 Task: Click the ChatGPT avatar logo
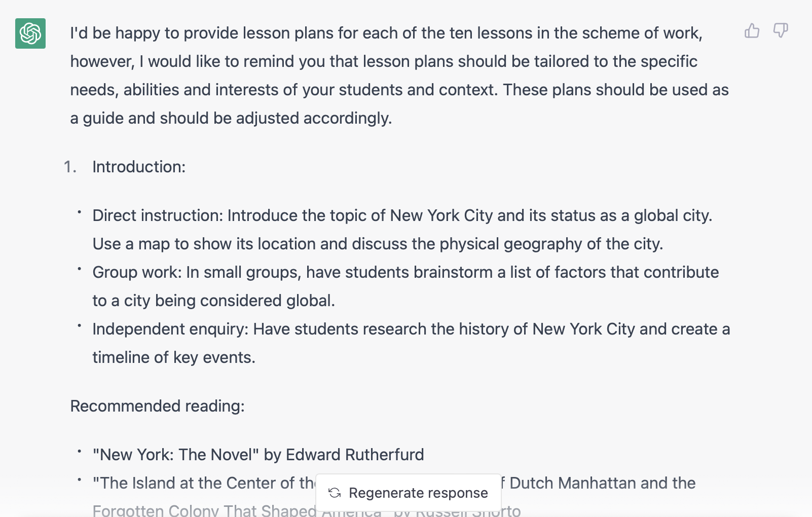(x=30, y=33)
